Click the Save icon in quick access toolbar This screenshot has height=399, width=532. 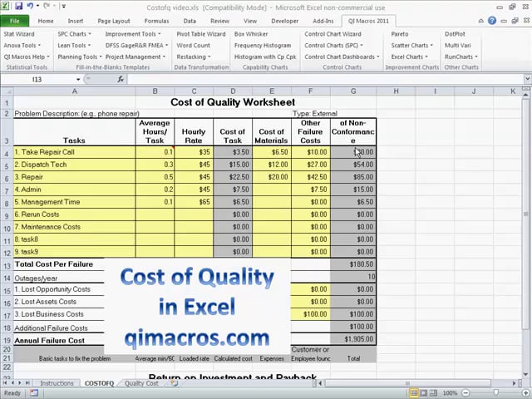point(18,6)
